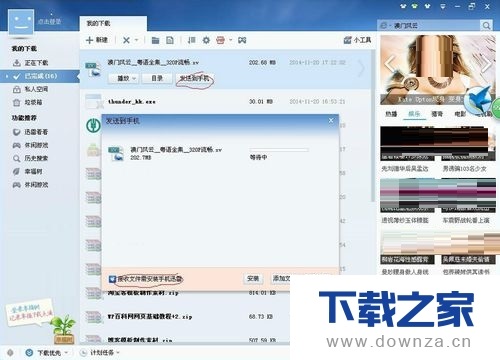This screenshot has height=360, width=500.
Task: Show next banner with right arrow
Action: point(486,65)
